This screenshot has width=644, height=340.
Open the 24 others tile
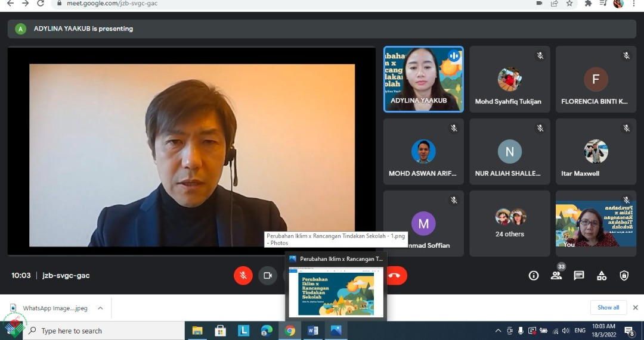510,223
